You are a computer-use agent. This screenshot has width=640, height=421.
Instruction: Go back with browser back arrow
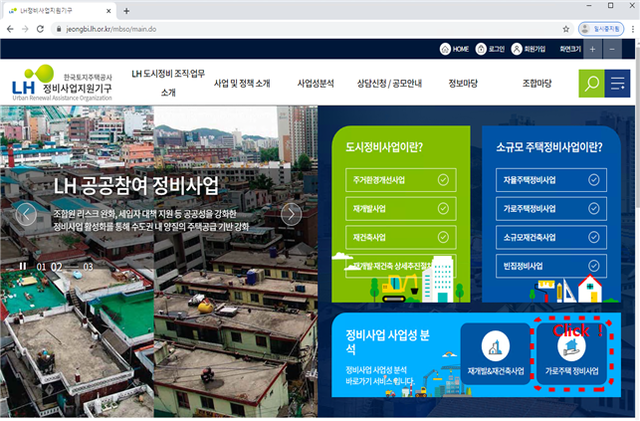(x=10, y=29)
